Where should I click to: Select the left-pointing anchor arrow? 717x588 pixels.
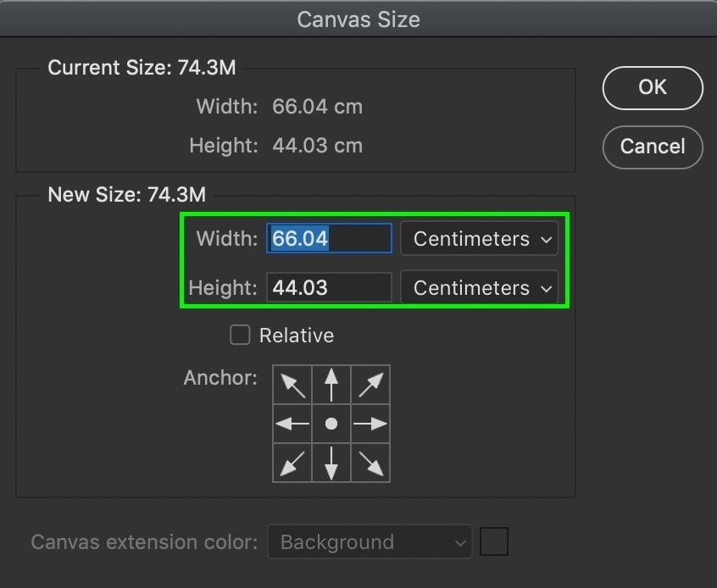[x=292, y=424]
